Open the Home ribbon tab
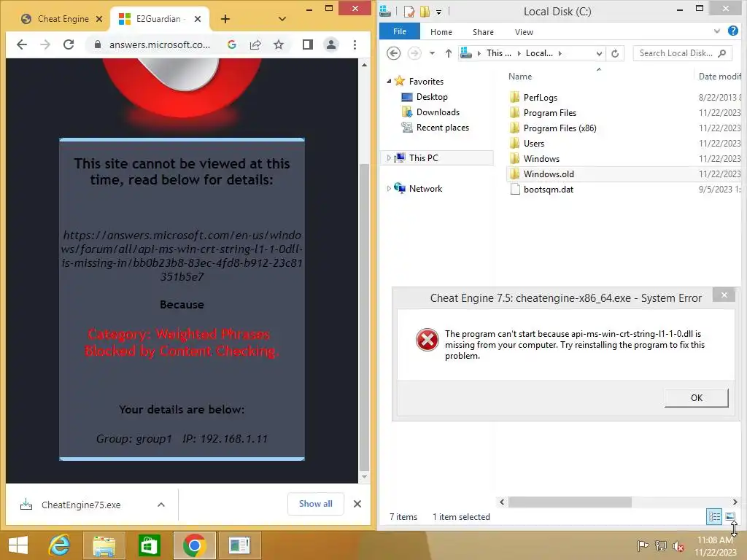Image resolution: width=747 pixels, height=560 pixels. click(x=441, y=32)
